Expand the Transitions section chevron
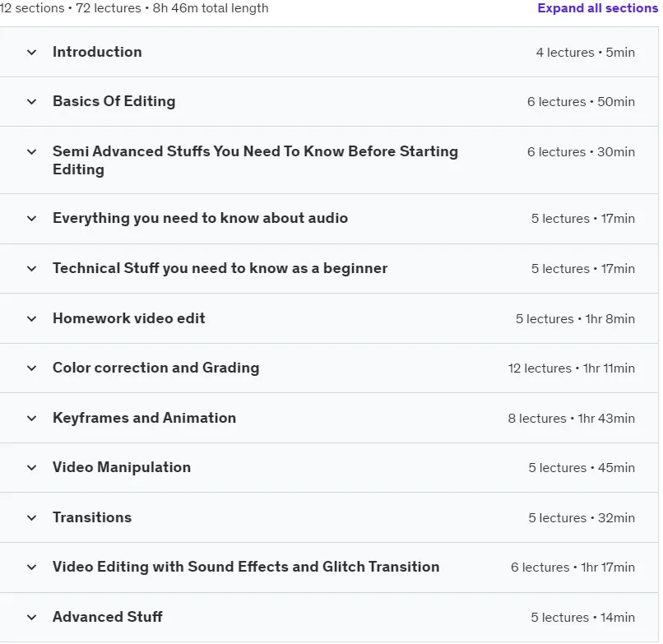 click(x=32, y=518)
